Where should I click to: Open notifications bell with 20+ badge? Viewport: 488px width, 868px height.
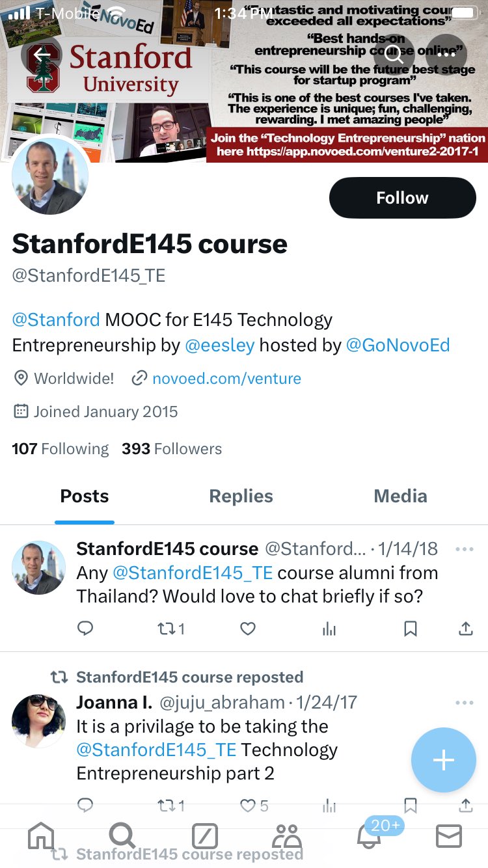[x=370, y=836]
